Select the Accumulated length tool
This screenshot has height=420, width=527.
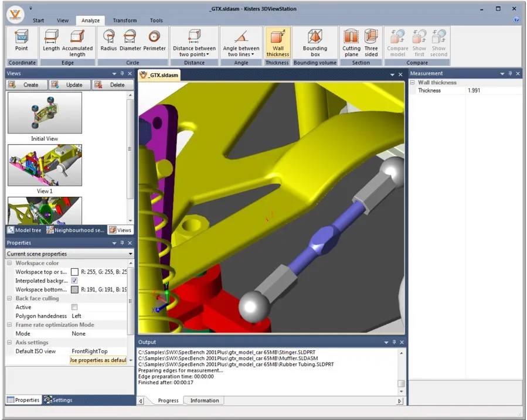pyautogui.click(x=77, y=41)
